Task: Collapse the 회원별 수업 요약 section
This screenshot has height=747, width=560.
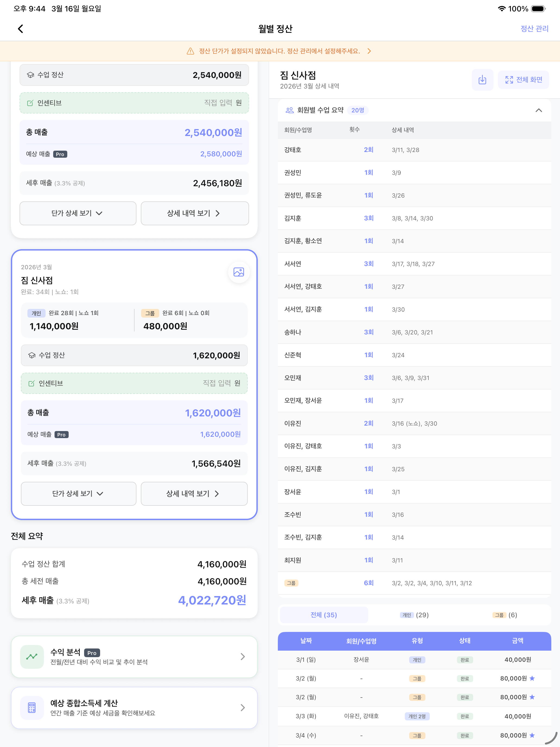Action: tap(539, 110)
